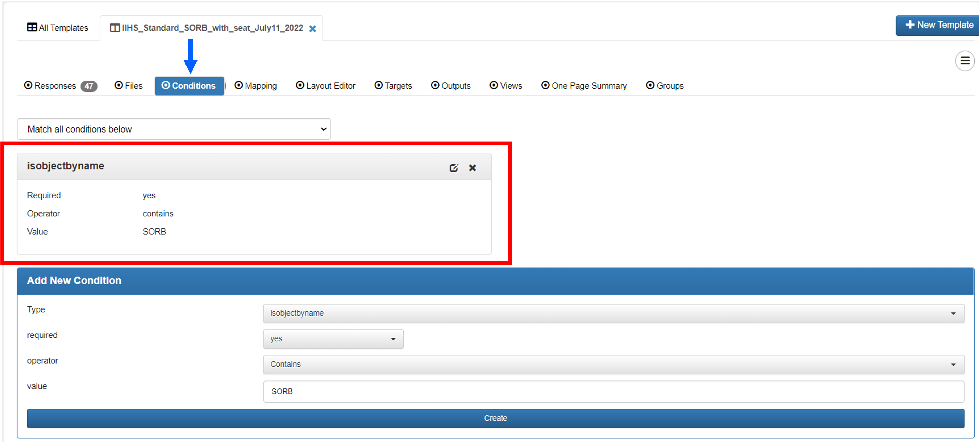This screenshot has width=980, height=442.
Task: Click the 47 responses count badge
Action: pos(89,86)
